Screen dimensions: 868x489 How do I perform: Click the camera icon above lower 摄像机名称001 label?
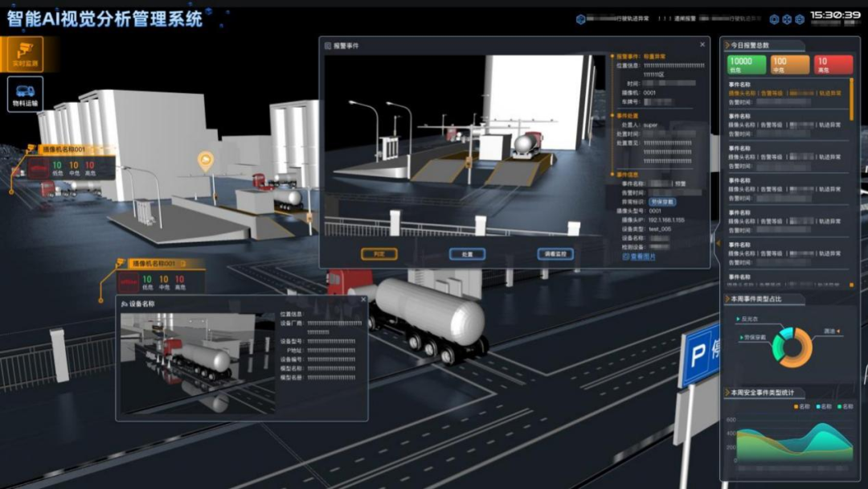[x=121, y=263]
